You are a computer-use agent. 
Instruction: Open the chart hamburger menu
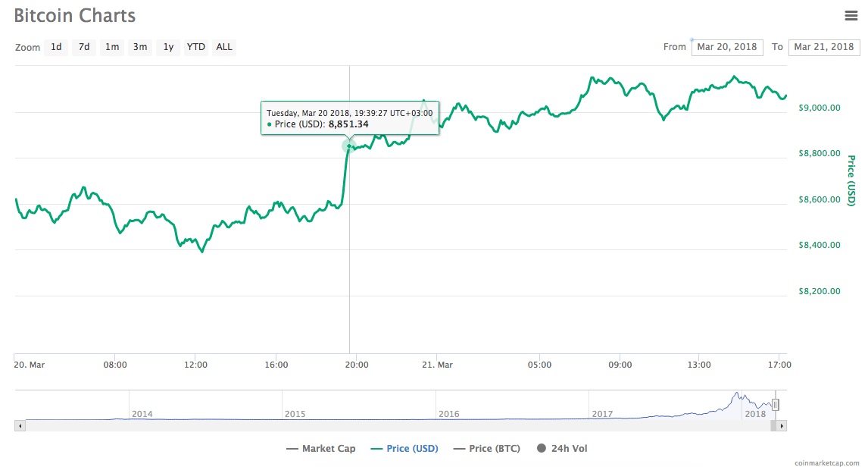[x=851, y=15]
